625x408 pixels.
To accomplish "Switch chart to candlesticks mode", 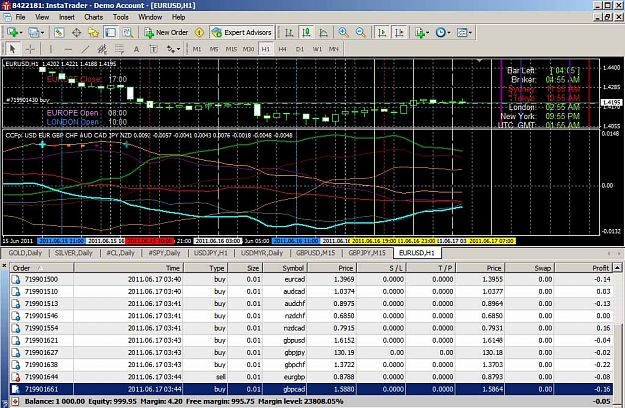I will point(306,33).
